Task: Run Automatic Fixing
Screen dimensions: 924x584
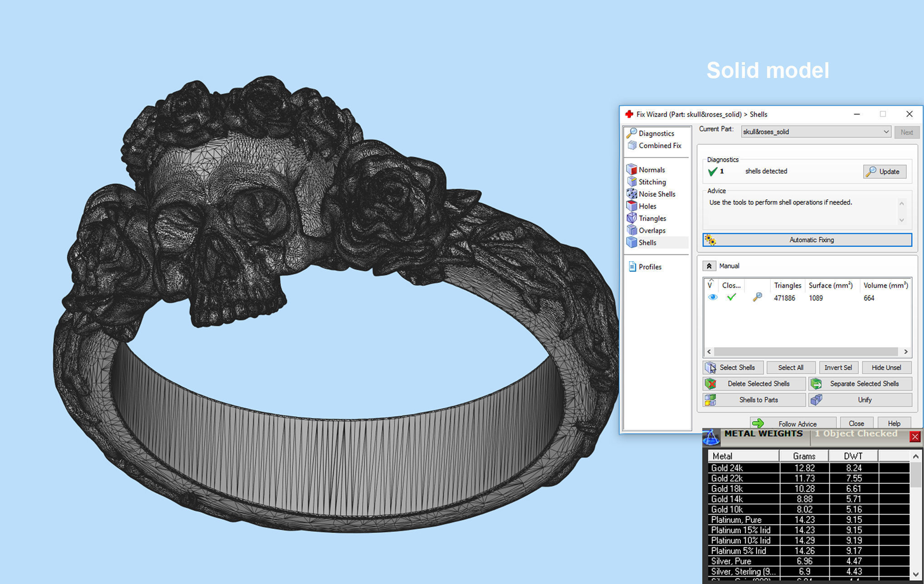Action: tap(807, 240)
